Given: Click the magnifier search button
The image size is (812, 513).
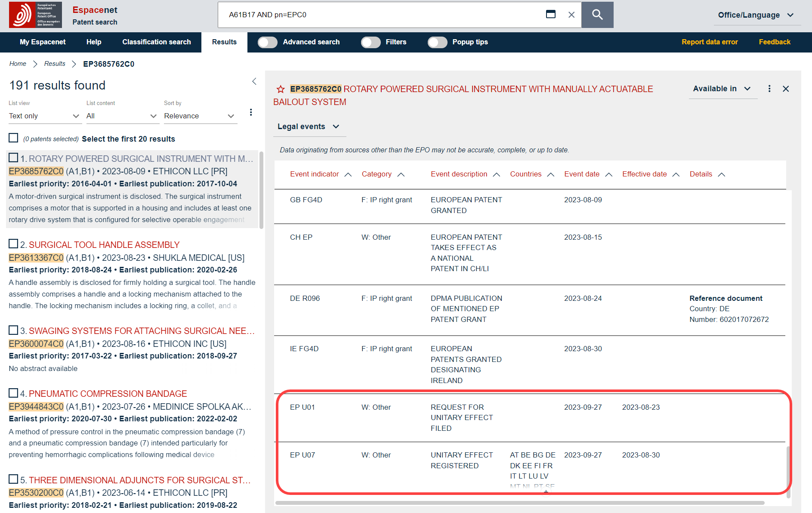Looking at the screenshot, I should click(597, 15).
